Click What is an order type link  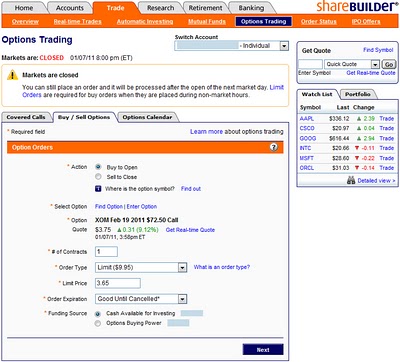click(x=222, y=267)
